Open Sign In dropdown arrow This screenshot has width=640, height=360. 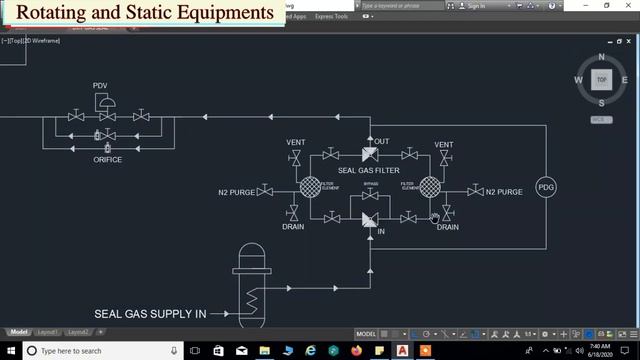(x=509, y=6)
